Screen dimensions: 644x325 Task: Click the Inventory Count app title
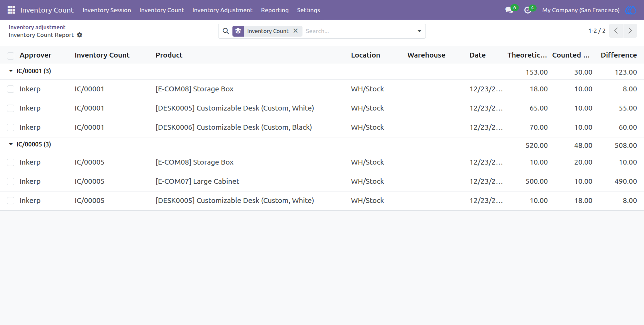point(47,10)
